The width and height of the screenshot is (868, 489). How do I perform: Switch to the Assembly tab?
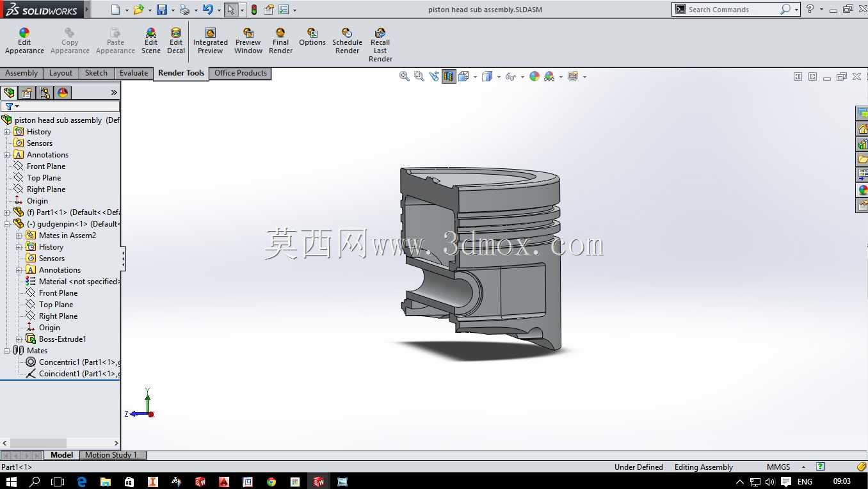(x=22, y=73)
